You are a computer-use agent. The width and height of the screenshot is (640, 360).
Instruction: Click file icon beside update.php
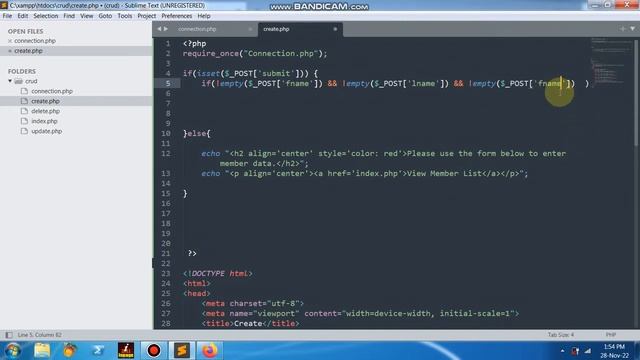pos(24,131)
